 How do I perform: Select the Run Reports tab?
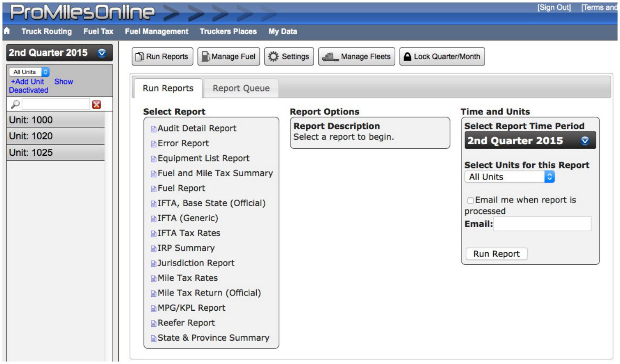(168, 88)
